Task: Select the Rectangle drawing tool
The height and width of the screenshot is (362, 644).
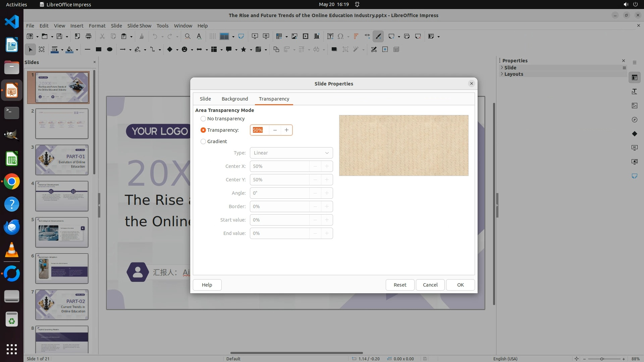Action: pos(98,49)
